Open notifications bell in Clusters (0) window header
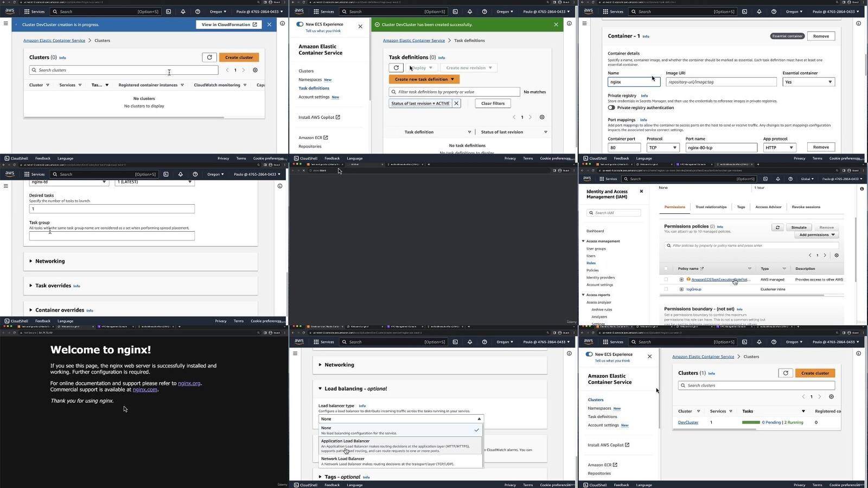This screenshot has height=488, width=868. (x=183, y=11)
